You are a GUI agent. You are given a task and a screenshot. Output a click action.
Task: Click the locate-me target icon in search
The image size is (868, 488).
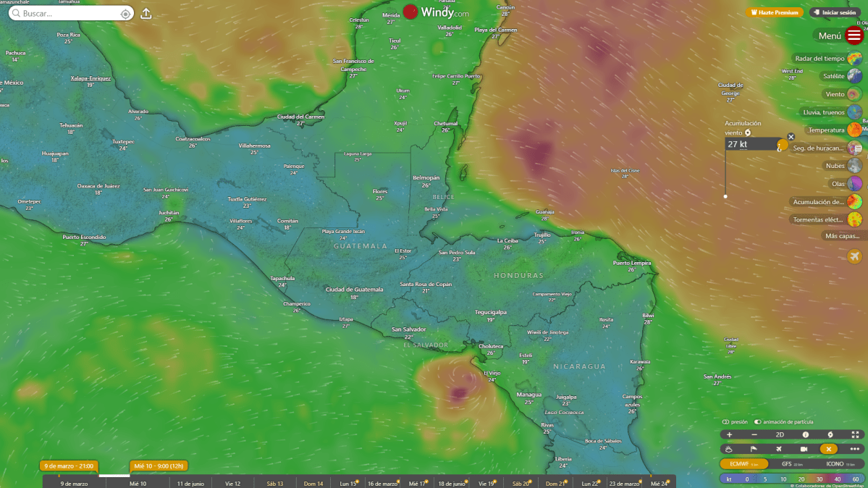click(x=126, y=14)
